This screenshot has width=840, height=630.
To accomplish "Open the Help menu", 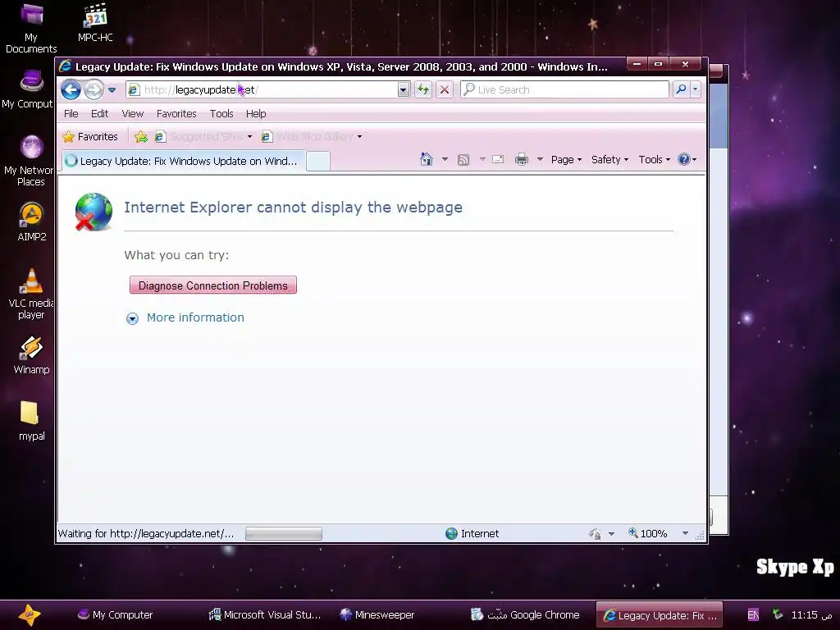I will click(256, 113).
